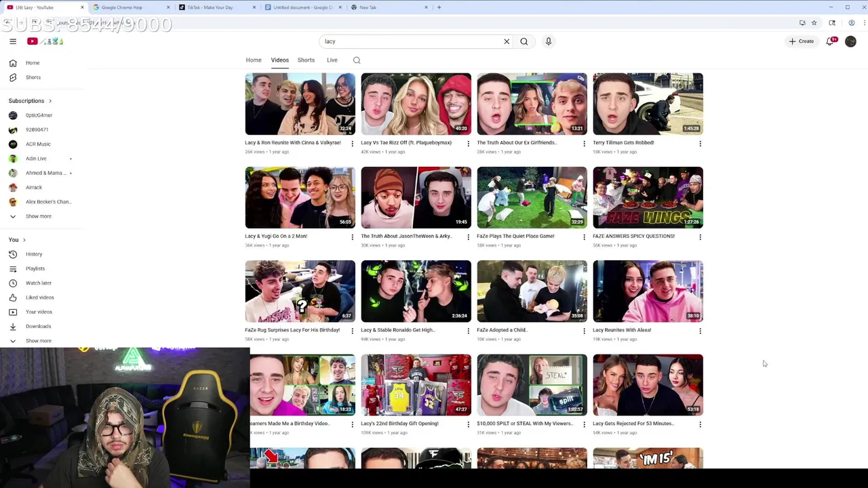
Task: Open options for Lacy & Ron Reunite video
Action: tap(352, 144)
